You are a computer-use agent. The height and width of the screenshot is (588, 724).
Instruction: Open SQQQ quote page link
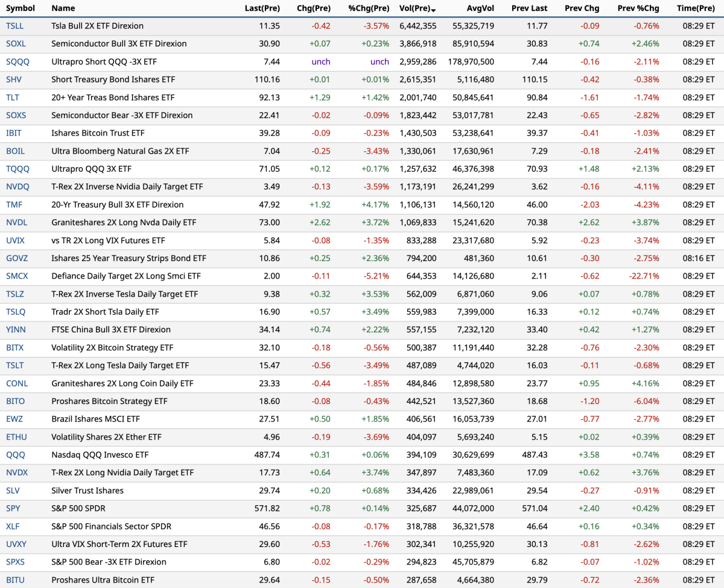pos(17,62)
